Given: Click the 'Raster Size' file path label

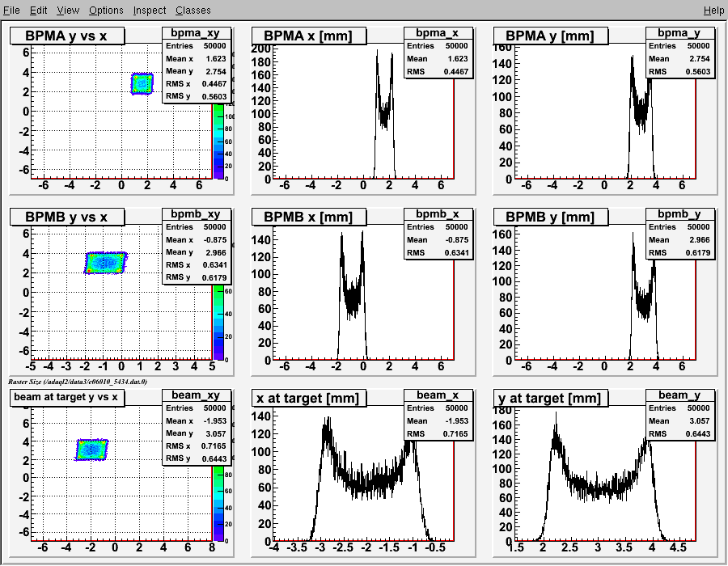Looking at the screenshot, I should [78, 382].
